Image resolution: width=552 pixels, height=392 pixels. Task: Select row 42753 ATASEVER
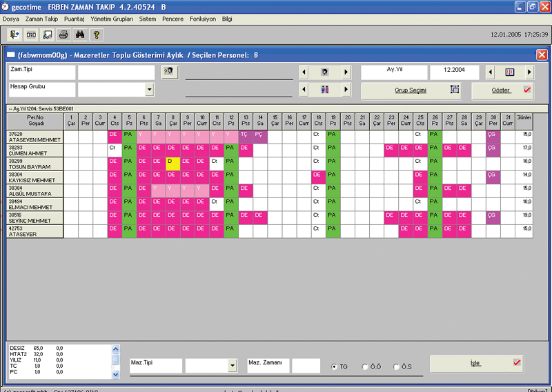pyautogui.click(x=35, y=231)
